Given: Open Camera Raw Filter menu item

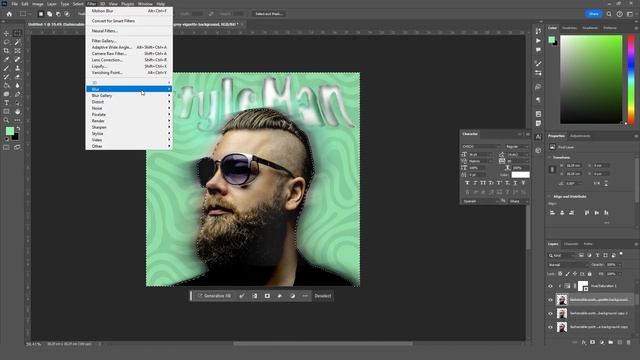Looking at the screenshot, I should tap(129, 53).
